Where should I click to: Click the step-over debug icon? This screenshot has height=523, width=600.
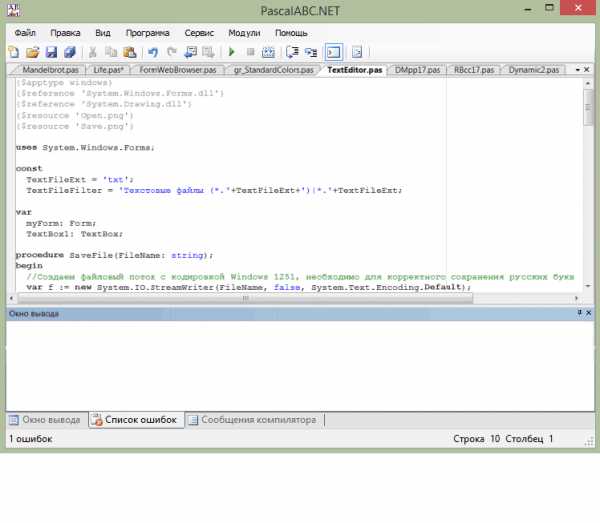pos(311,52)
